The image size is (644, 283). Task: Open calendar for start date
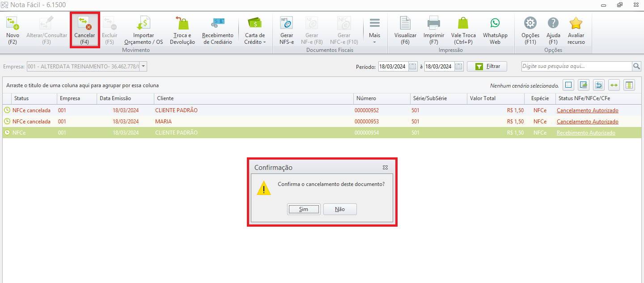point(413,67)
